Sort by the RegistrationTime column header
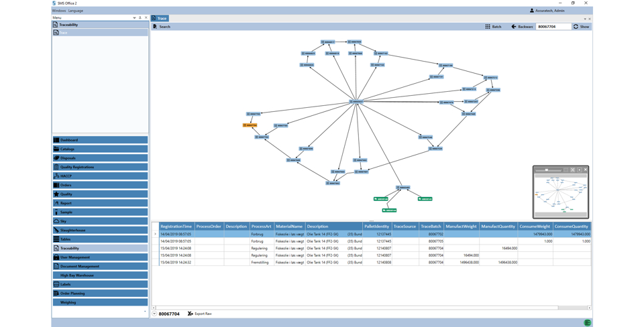The height and width of the screenshot is (327, 644). click(176, 226)
